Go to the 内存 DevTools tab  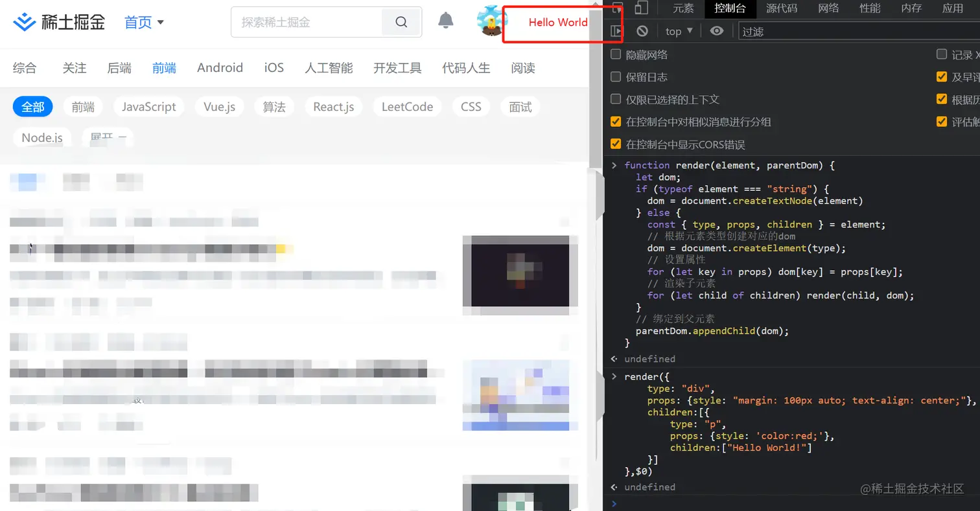(911, 8)
